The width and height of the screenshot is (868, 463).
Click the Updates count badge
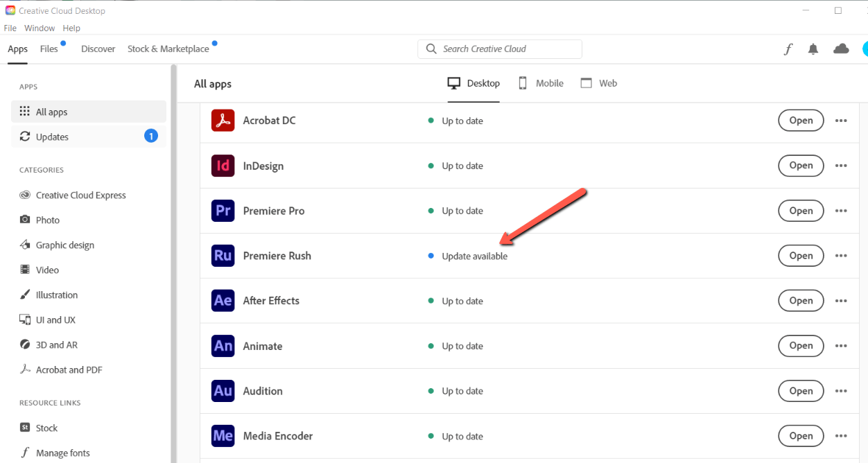point(151,137)
